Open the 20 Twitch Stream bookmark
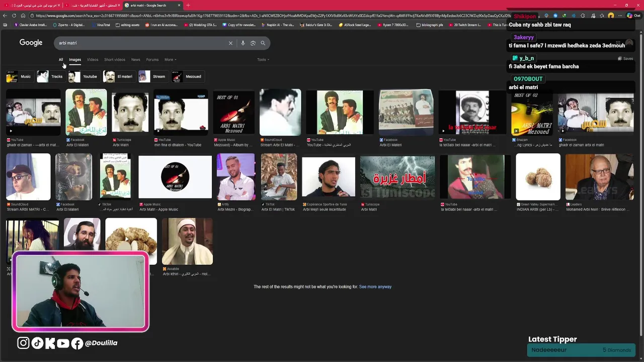Viewport: 644px width, 362px height. tap(464, 25)
